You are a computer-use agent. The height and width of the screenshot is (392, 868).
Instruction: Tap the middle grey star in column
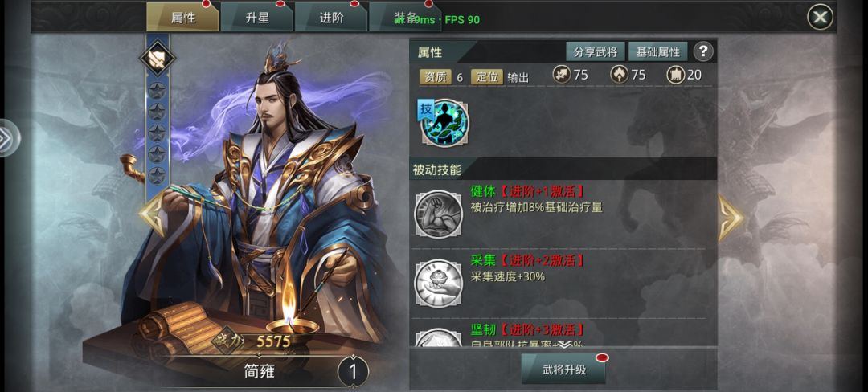point(158,133)
